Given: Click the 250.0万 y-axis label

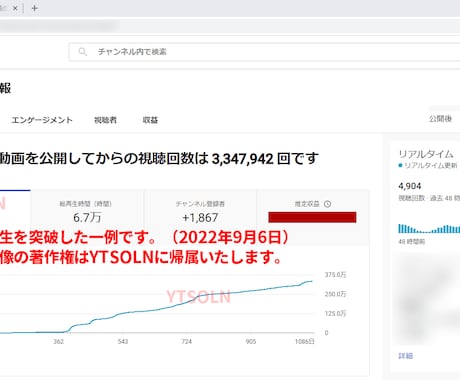Looking at the screenshot, I should pyautogui.click(x=335, y=294).
